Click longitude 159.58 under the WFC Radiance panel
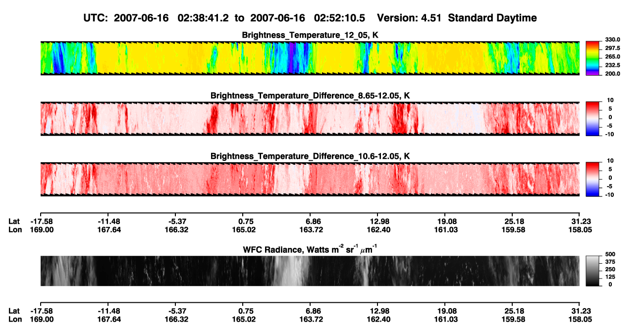The height and width of the screenshot is (330, 644). (x=513, y=320)
